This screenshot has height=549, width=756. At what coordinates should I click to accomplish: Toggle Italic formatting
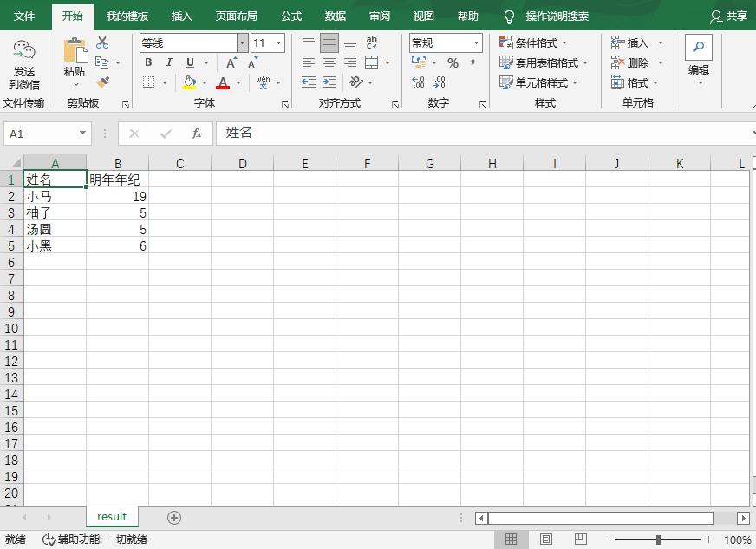[x=170, y=61]
